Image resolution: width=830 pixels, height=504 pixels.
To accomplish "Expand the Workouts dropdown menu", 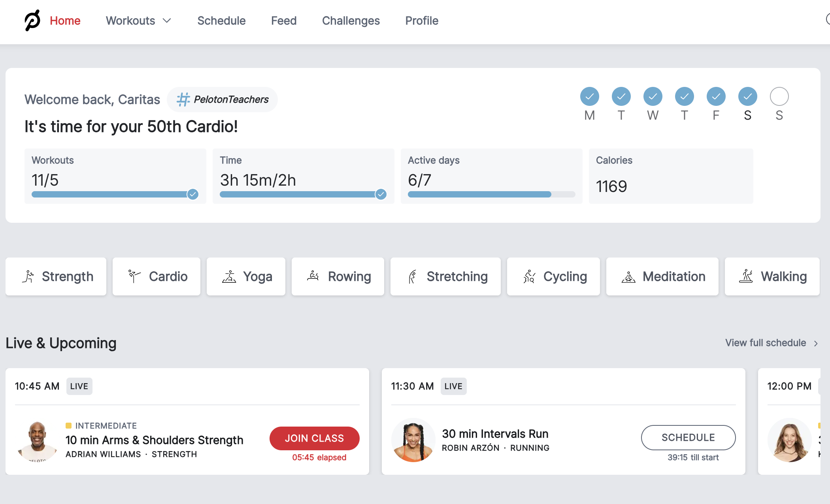I will click(138, 21).
